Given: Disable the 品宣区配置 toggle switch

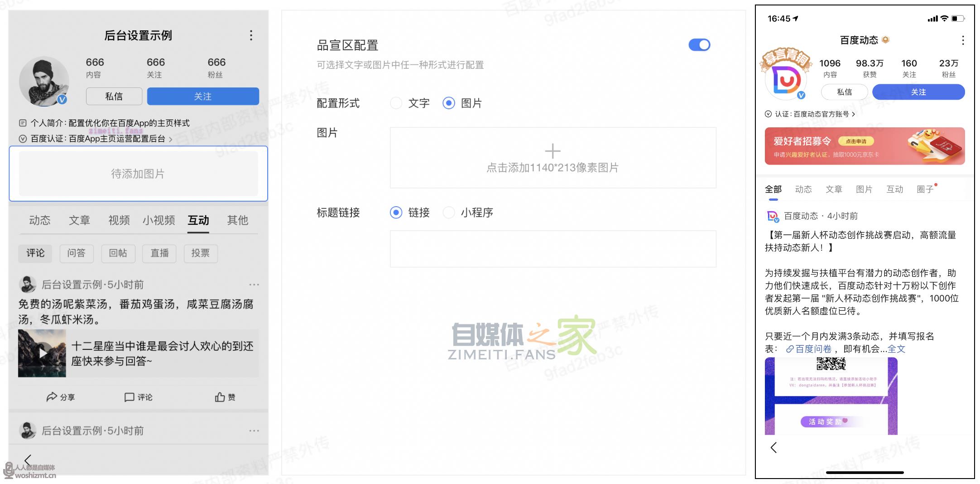Looking at the screenshot, I should pyautogui.click(x=699, y=45).
